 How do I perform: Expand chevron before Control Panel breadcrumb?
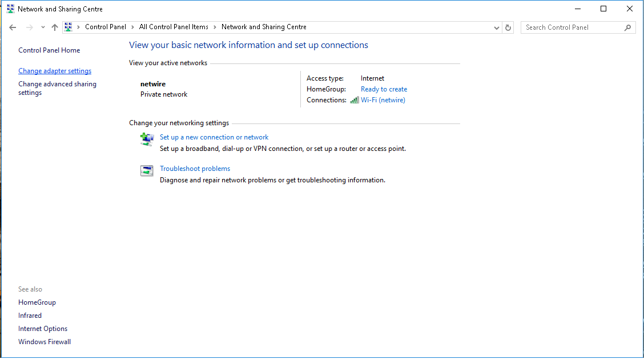pyautogui.click(x=78, y=27)
